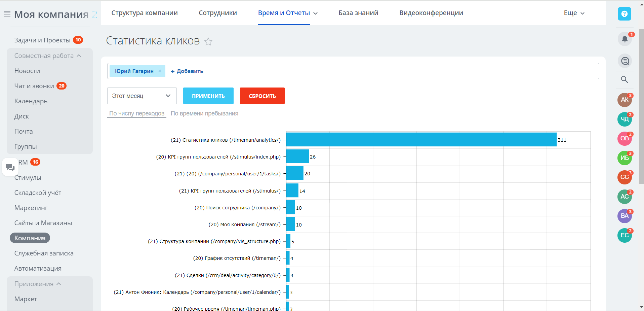Add page to favorites with star icon
Screen dimensions: 644x311
208,42
